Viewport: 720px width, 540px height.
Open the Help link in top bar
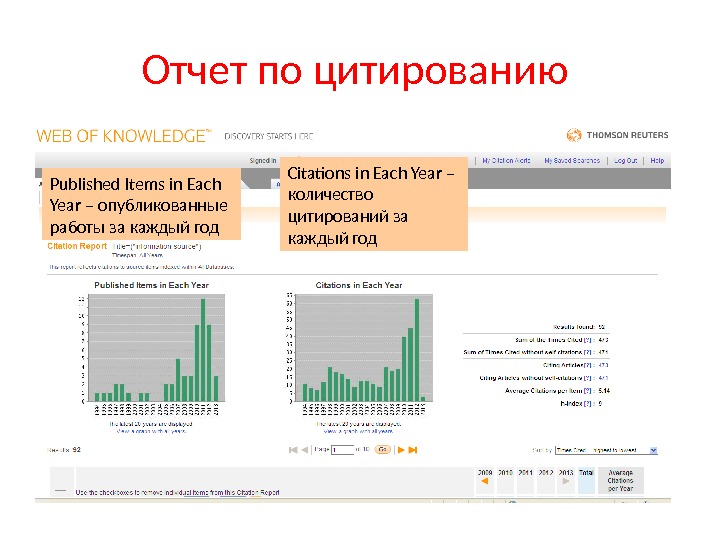657,161
